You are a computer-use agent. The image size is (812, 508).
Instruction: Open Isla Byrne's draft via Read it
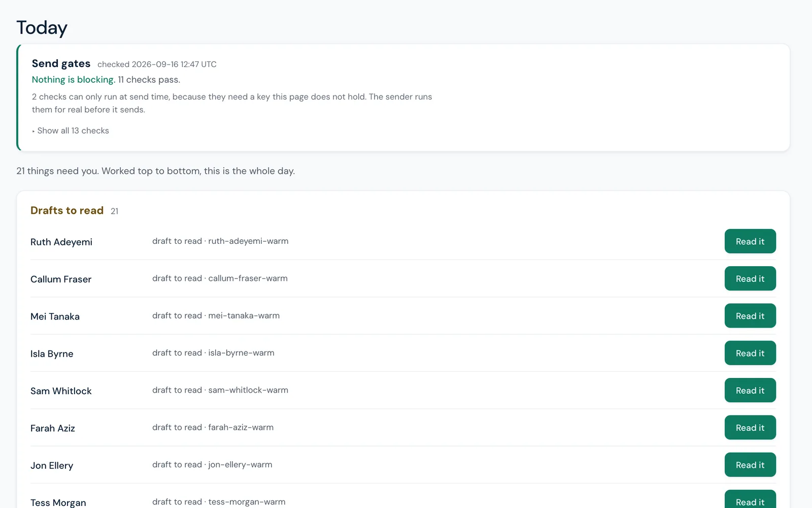750,353
